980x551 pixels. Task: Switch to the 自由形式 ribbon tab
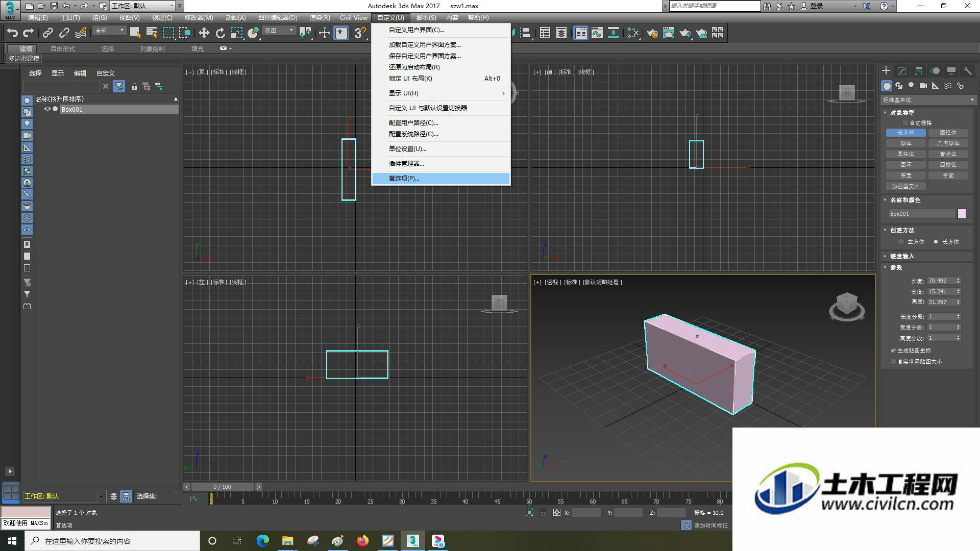pyautogui.click(x=63, y=49)
